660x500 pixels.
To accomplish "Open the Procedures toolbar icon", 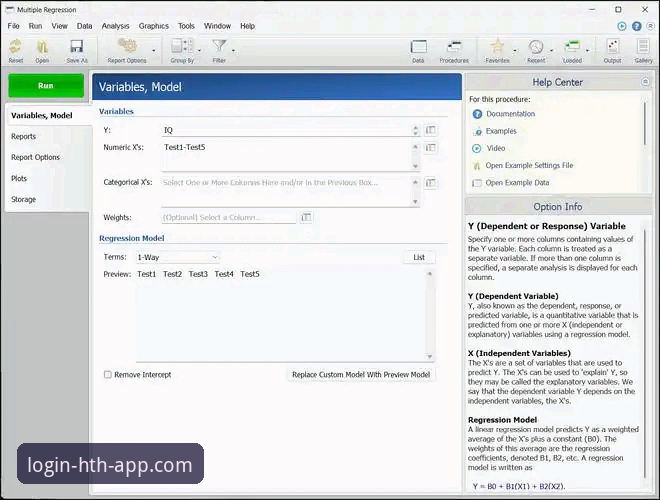I will [454, 47].
